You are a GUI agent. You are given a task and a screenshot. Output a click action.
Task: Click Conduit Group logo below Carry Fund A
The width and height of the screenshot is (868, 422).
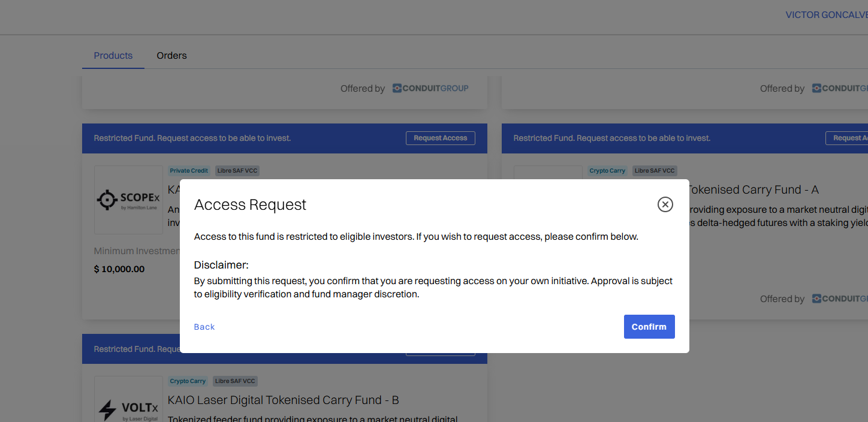(x=839, y=299)
